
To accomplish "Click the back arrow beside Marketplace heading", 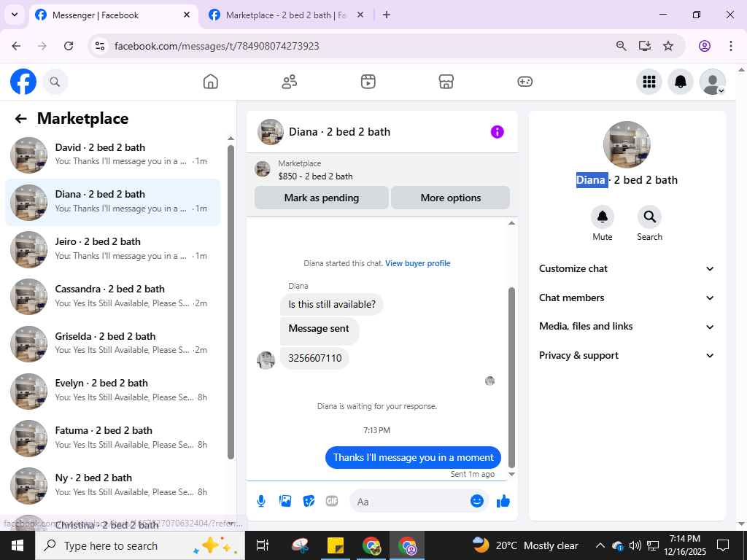I will point(20,119).
